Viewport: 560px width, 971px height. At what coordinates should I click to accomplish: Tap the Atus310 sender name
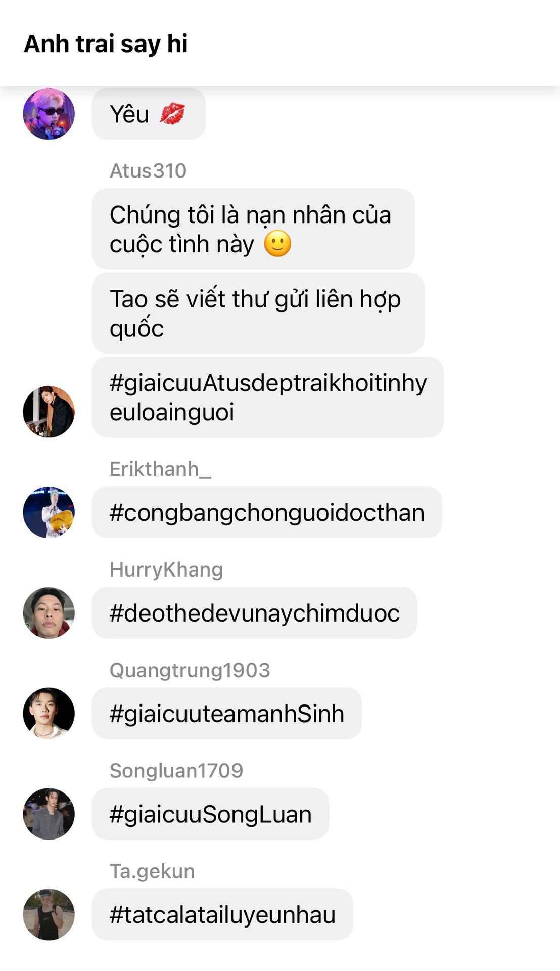[x=148, y=171]
